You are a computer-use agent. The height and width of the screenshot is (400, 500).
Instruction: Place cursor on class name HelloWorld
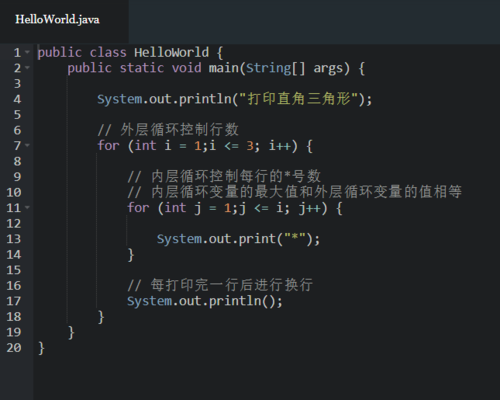(x=171, y=52)
